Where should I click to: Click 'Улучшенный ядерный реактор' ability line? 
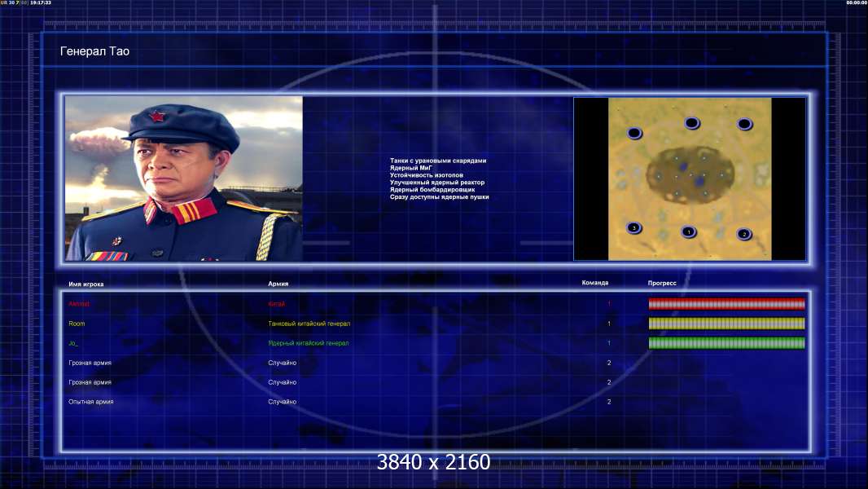tap(436, 183)
